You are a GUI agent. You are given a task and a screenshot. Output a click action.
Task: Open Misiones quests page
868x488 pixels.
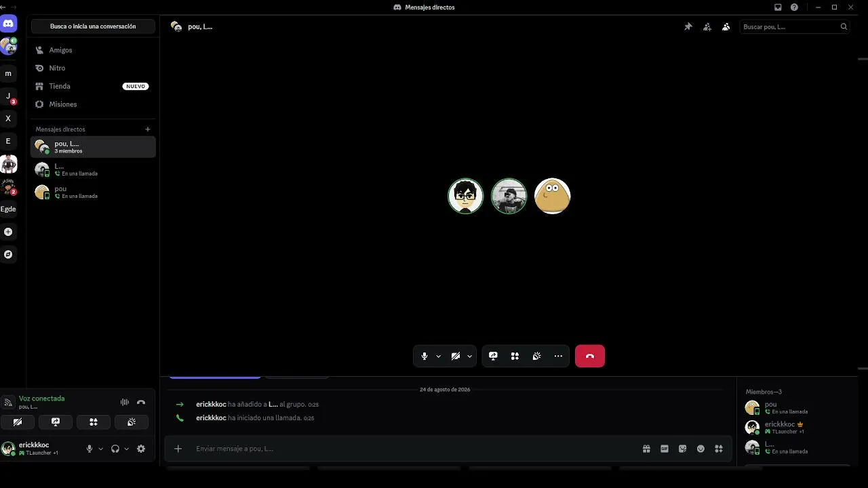click(93, 104)
